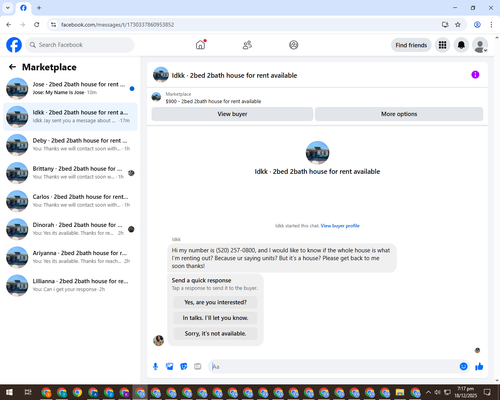Open Brittany's rental conversation

coord(70,173)
